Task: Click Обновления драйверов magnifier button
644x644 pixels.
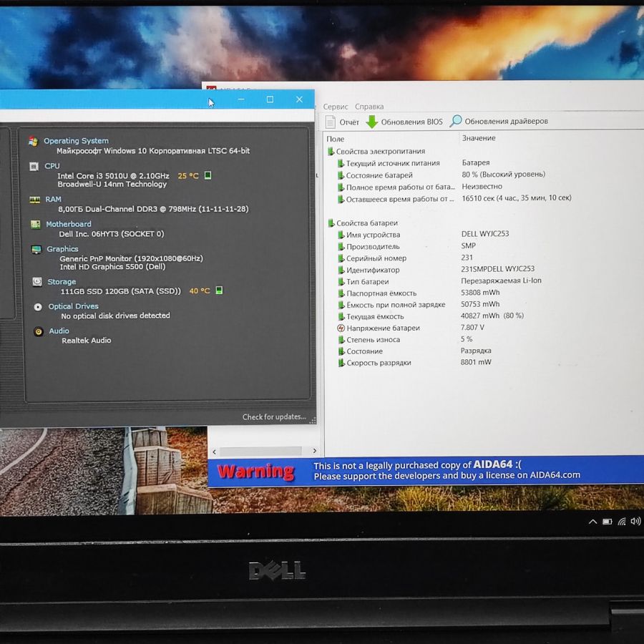Action: pyautogui.click(x=499, y=121)
